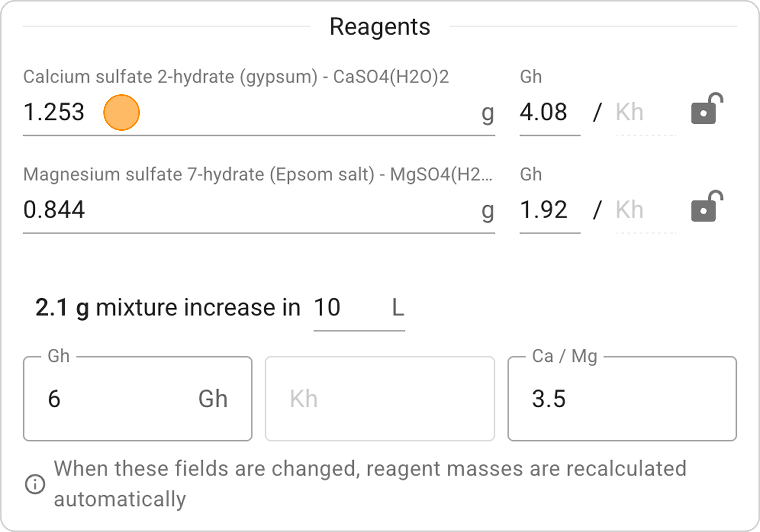Toggle the lock icon for calcium sulfate
760x532 pixels.
(x=706, y=109)
